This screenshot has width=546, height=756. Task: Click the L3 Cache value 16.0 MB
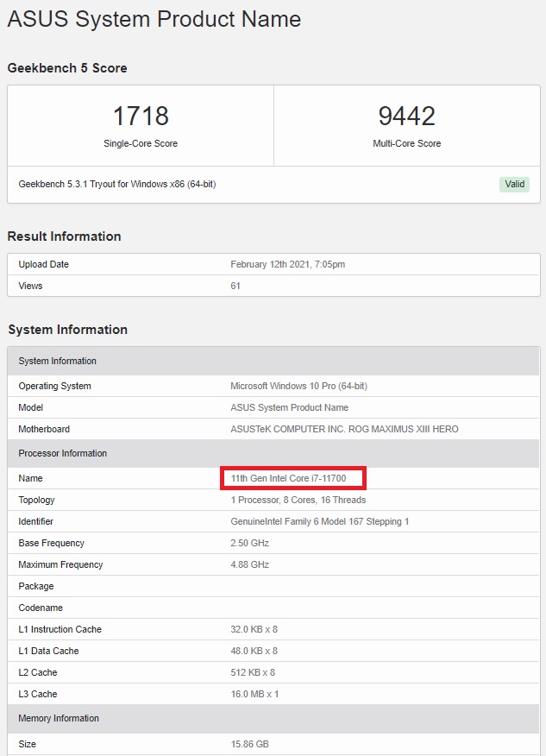[x=254, y=694]
